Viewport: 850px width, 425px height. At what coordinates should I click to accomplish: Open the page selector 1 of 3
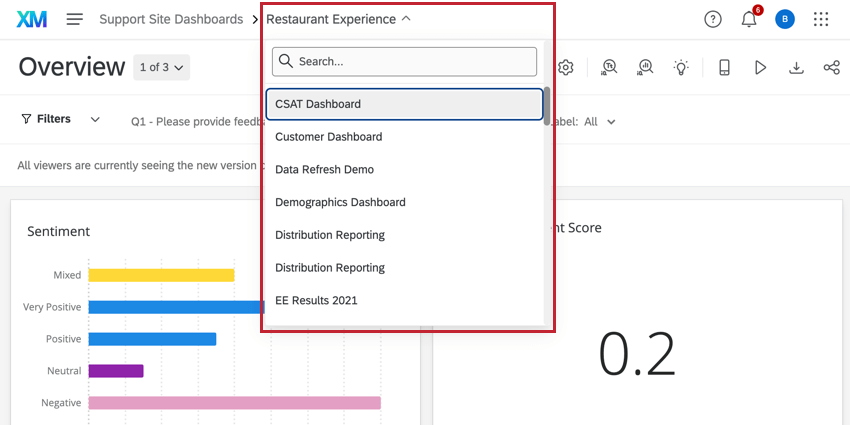162,67
